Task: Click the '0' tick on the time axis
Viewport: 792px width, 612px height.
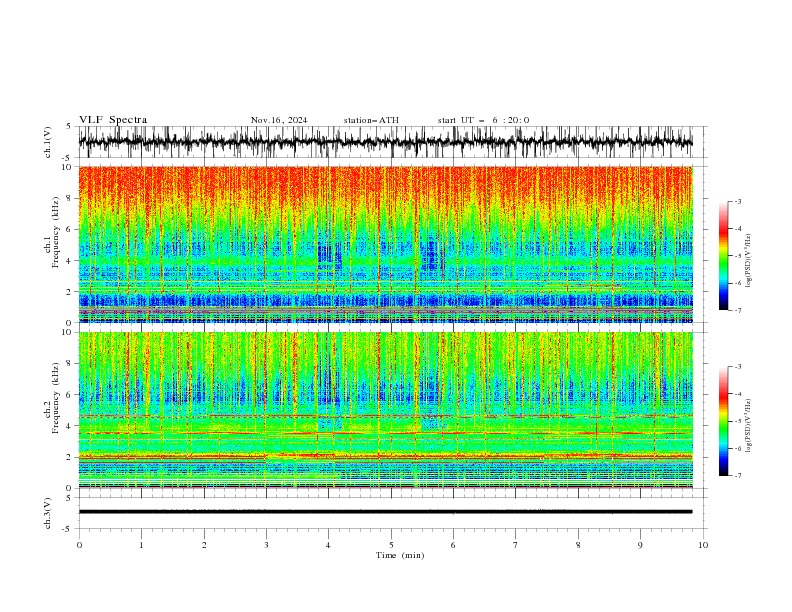Action: coord(79,545)
